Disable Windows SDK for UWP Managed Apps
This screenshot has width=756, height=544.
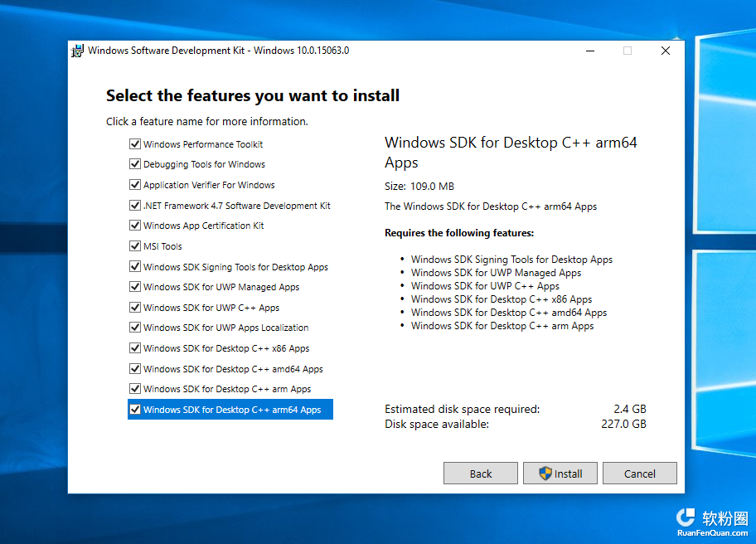135,286
